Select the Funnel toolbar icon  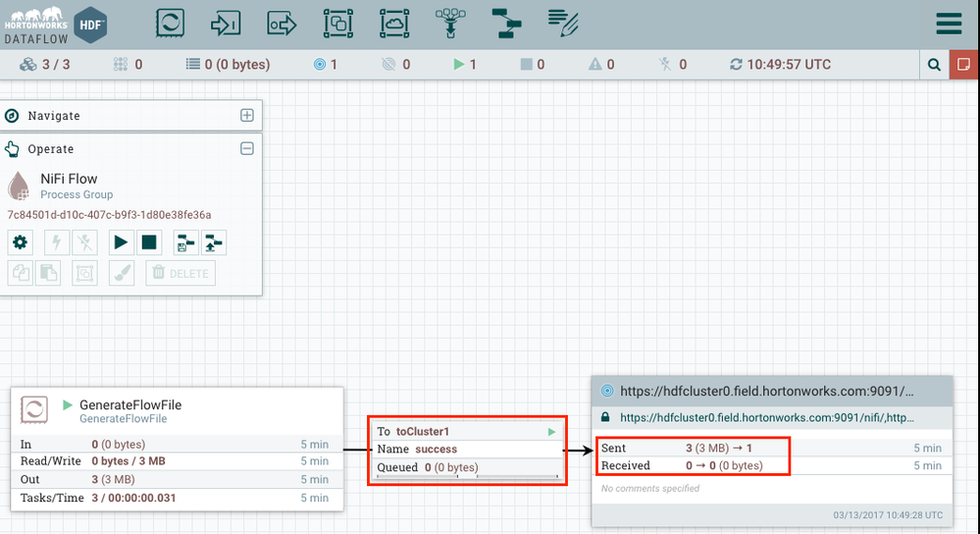coord(450,24)
